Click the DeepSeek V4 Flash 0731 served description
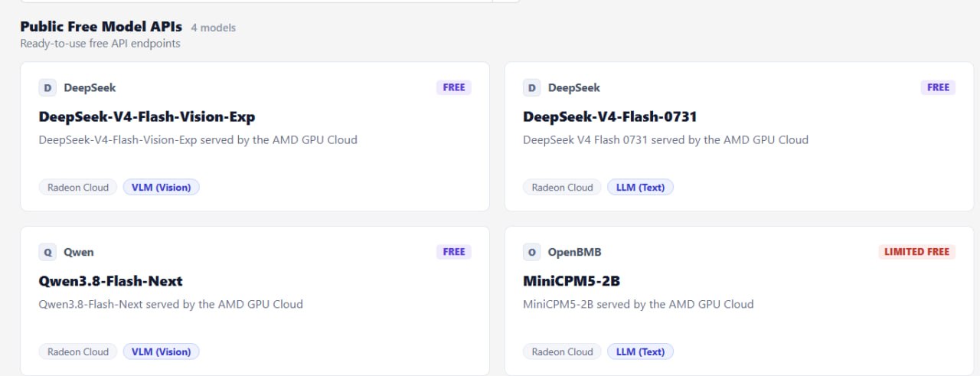 (666, 140)
